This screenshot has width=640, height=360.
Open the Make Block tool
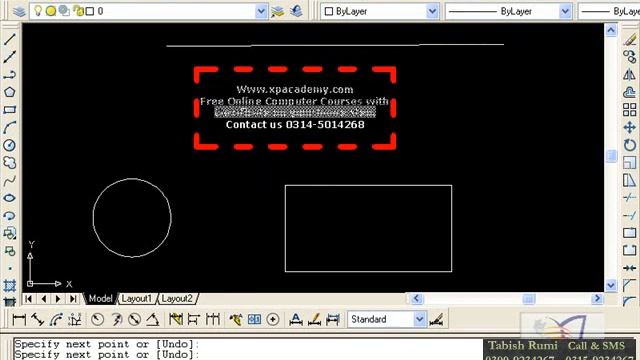coord(9,251)
